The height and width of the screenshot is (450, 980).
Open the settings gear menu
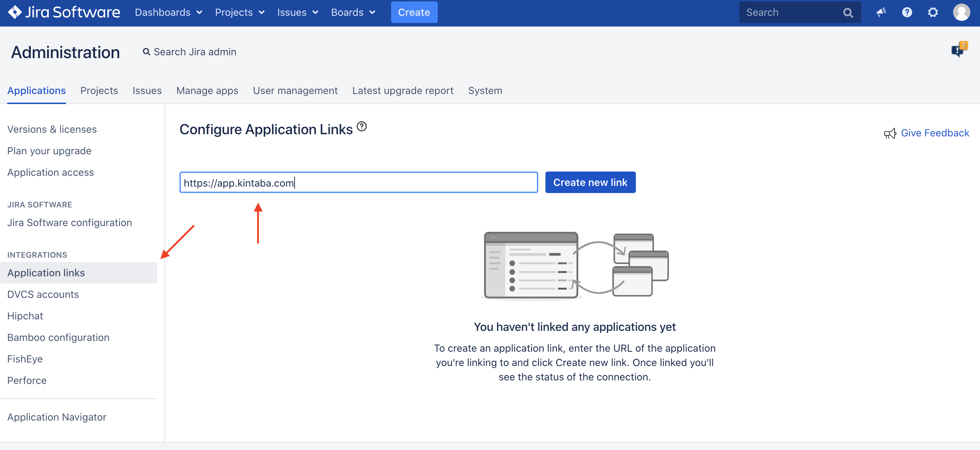[x=932, y=13]
